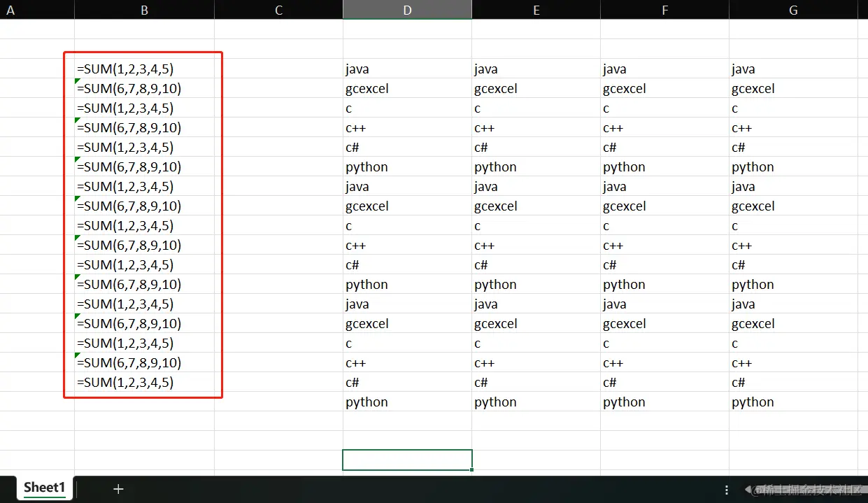The width and height of the screenshot is (868, 503).
Task: Select column A header
Action: [37, 10]
